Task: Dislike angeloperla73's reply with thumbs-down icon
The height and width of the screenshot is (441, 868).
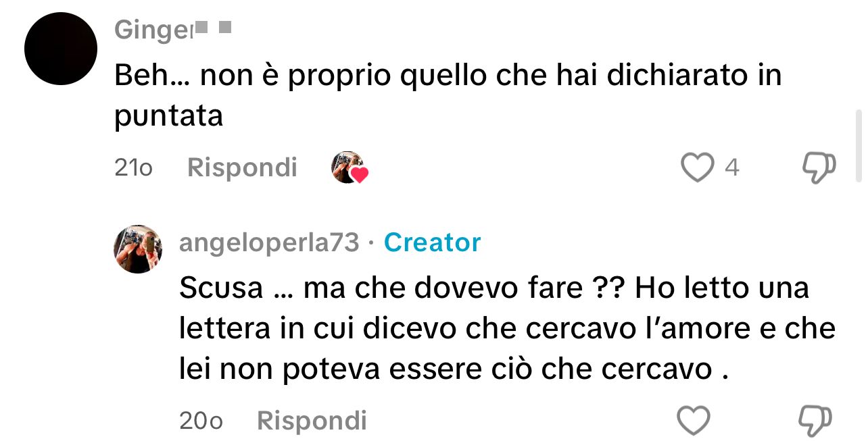Action: tap(816, 421)
